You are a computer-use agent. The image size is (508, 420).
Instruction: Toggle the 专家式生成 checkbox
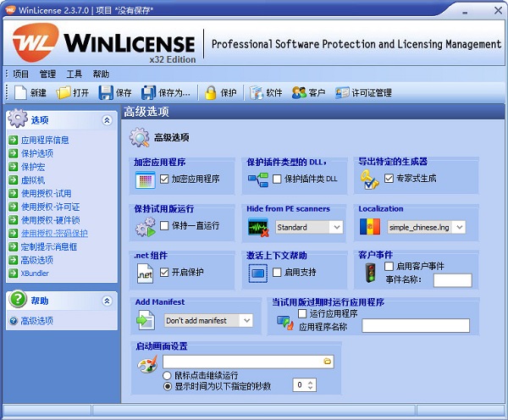(x=389, y=178)
